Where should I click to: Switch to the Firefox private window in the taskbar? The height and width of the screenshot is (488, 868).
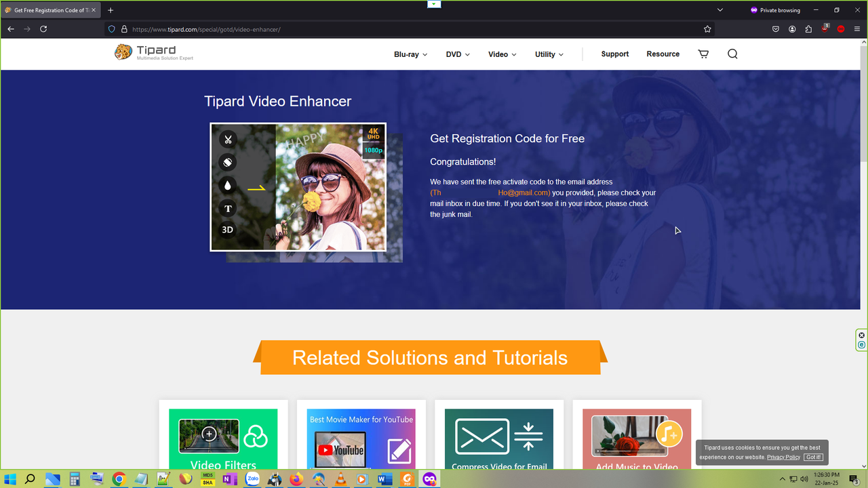click(x=429, y=479)
